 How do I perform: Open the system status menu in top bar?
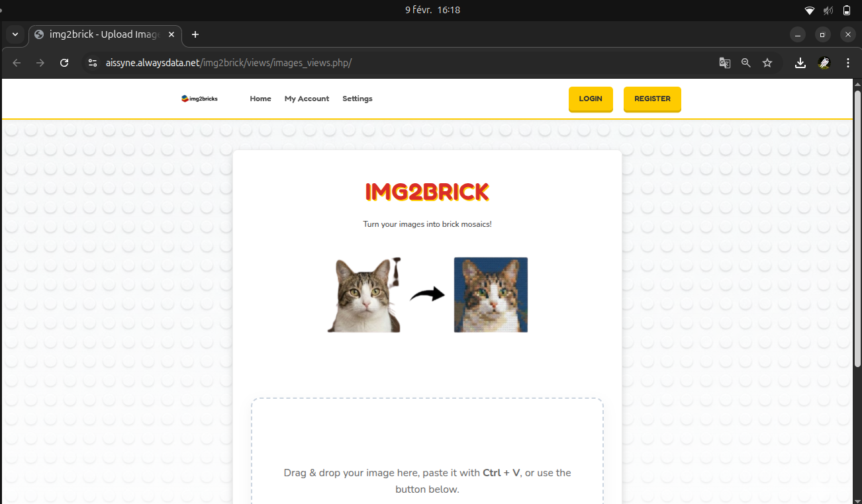(x=828, y=10)
